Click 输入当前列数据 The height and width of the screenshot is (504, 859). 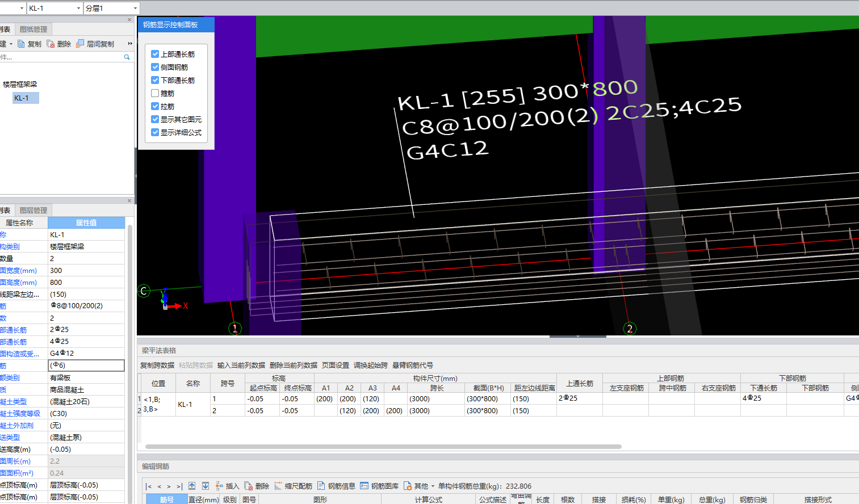pyautogui.click(x=241, y=365)
